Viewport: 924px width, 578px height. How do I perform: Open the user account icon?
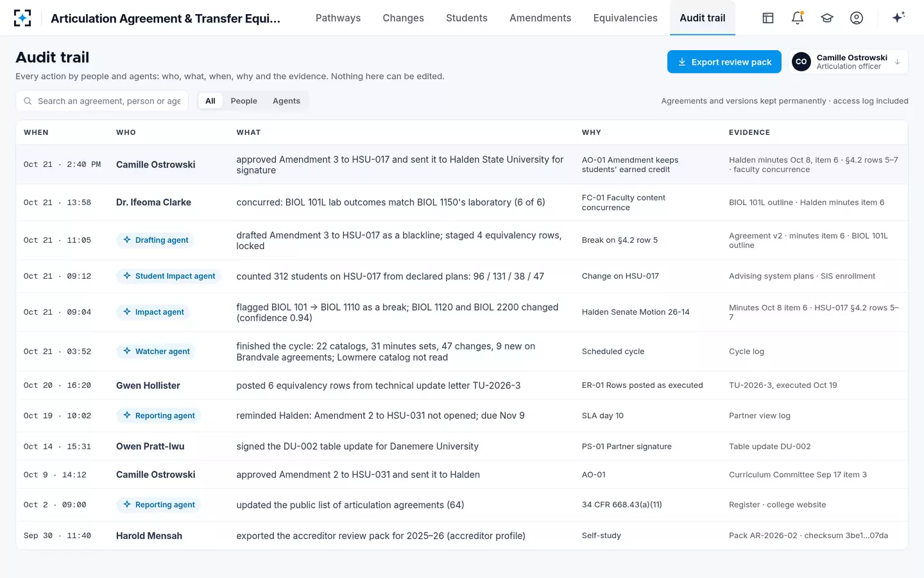tap(857, 18)
